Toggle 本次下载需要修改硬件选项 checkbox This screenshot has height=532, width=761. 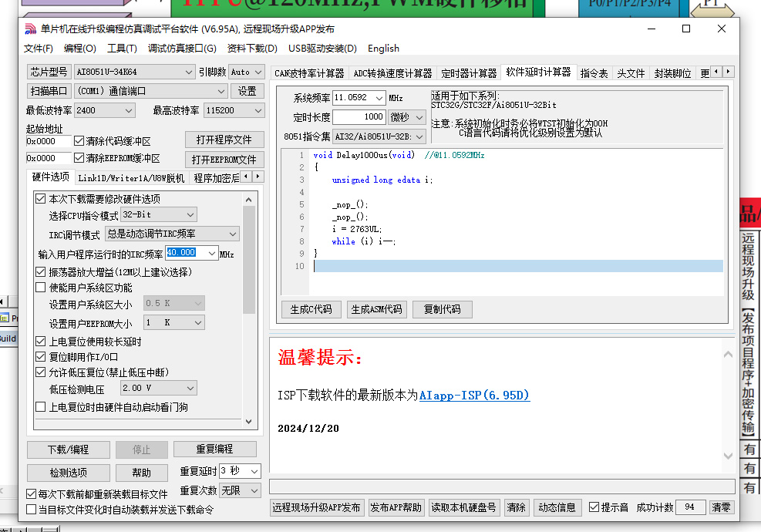point(41,199)
